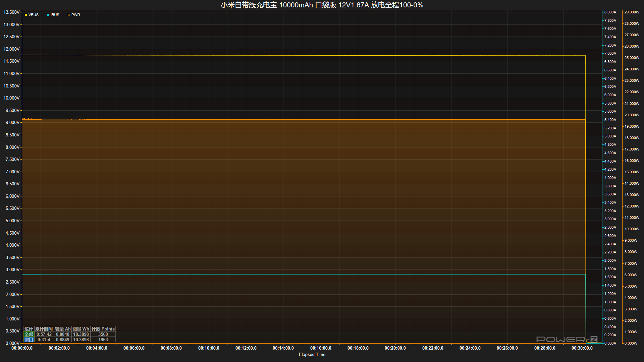Click the 10.3898 energy value in 窗口 row
The image size is (644, 362).
(81, 340)
